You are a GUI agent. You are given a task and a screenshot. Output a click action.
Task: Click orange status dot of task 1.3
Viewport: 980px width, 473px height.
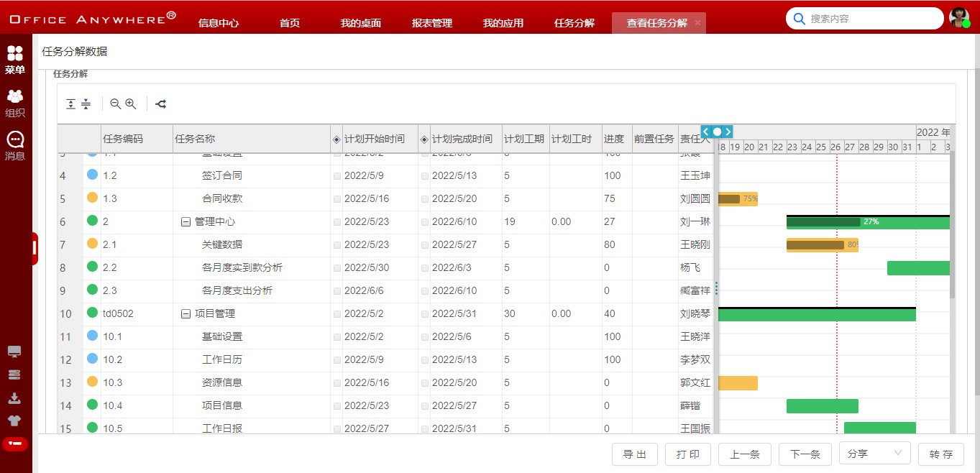click(x=92, y=198)
